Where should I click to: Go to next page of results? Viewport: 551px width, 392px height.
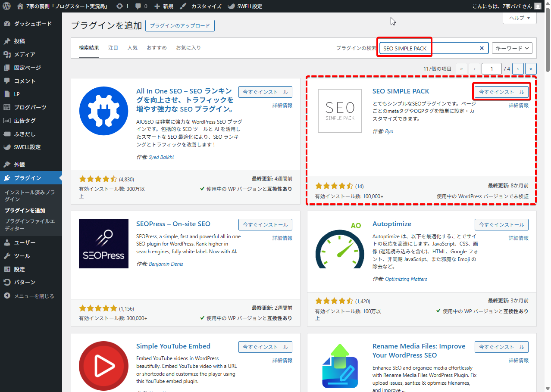pos(518,68)
